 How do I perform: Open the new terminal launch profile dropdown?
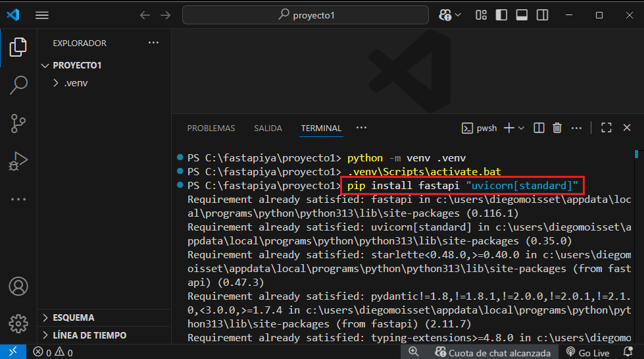point(521,128)
